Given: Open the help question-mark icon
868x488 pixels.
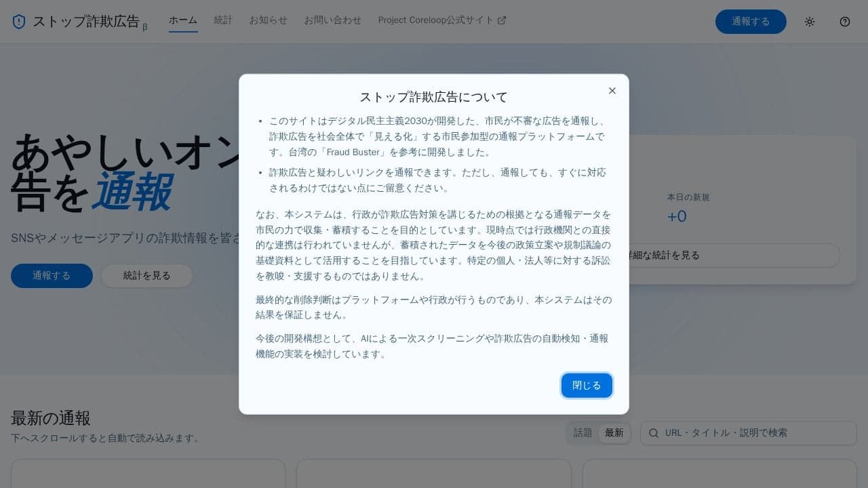Looking at the screenshot, I should tap(845, 22).
